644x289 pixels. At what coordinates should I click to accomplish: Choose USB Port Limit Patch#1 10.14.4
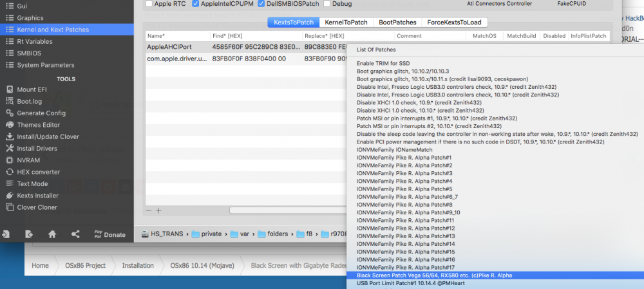coord(411,283)
